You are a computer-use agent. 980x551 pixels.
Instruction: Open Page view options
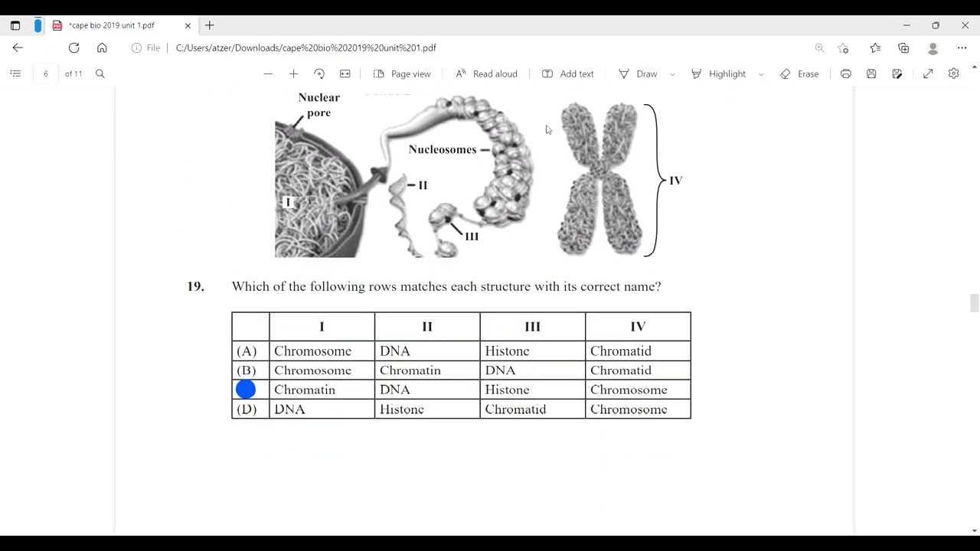point(402,73)
